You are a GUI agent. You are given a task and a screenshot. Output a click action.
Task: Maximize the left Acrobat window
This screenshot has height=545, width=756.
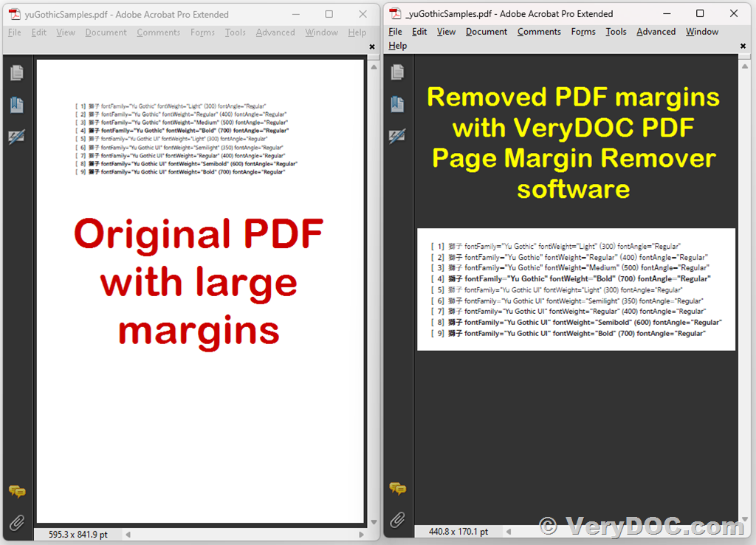tap(329, 15)
